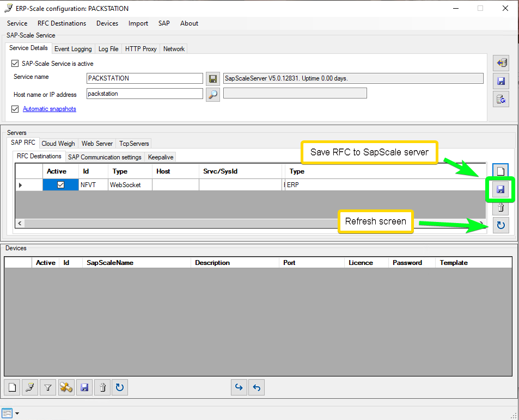Screen dimensions: 519x420
Task: Click magnifier icon next to host name
Action: click(x=213, y=94)
